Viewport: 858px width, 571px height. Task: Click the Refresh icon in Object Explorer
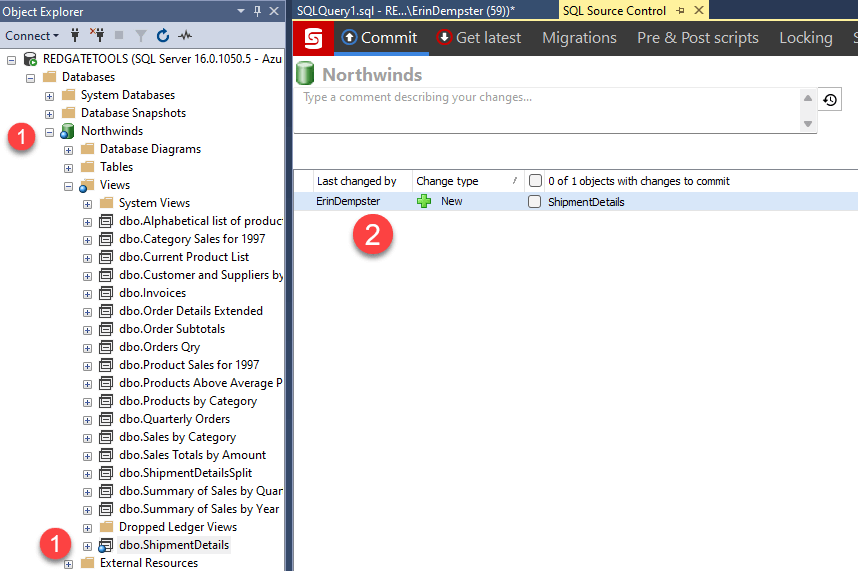point(163,36)
